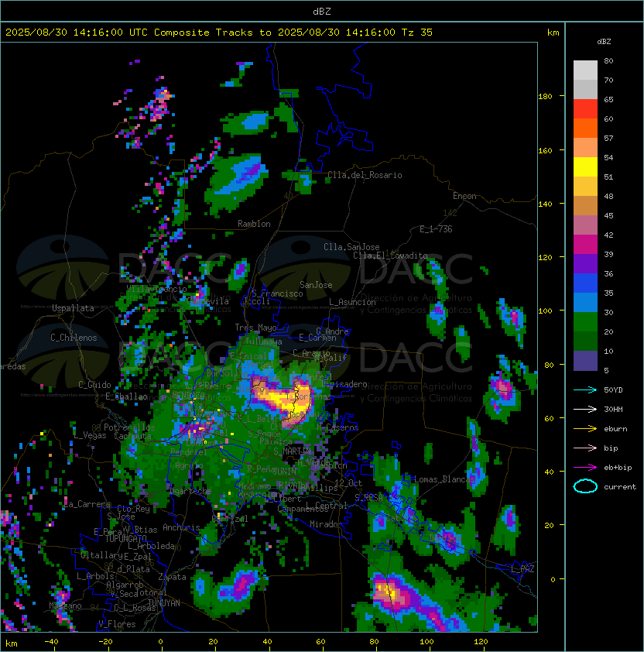The height and width of the screenshot is (652, 644).
Task: Click the 'V_Flores' place label
Action: (x=117, y=624)
